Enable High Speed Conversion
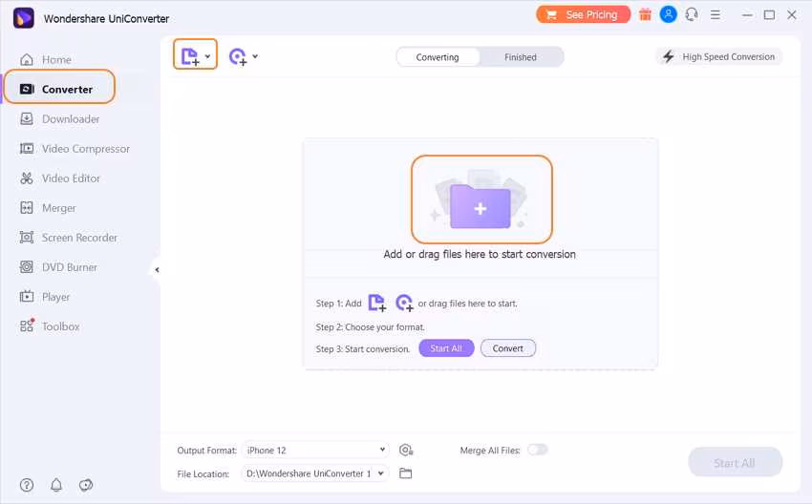Screen dimensions: 812x504 pos(718,56)
